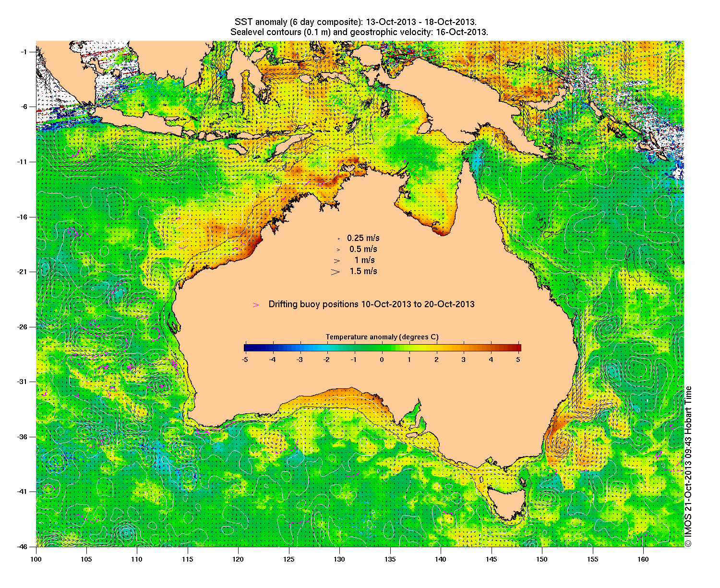Click the longitude axis label 110

(137, 559)
